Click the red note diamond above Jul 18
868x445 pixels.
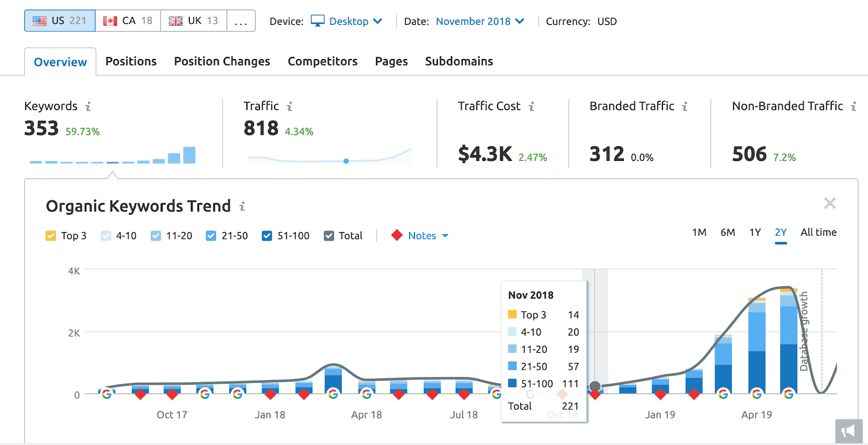coord(464,394)
